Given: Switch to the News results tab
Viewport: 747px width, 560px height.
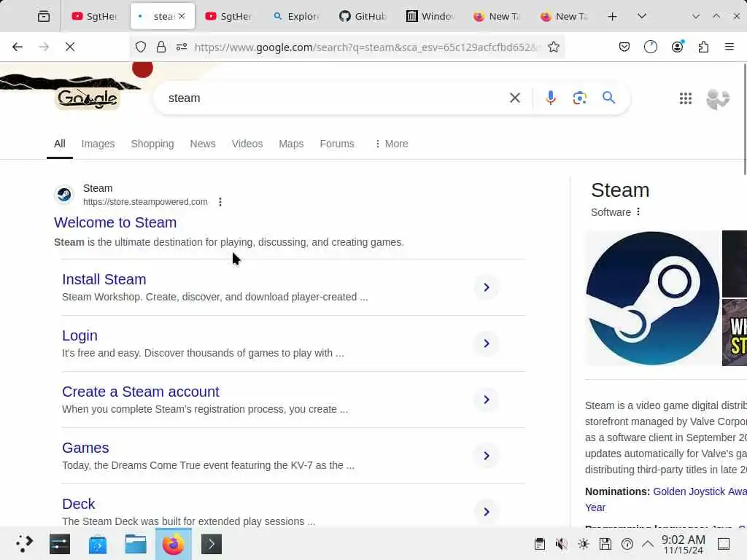Looking at the screenshot, I should point(203,144).
